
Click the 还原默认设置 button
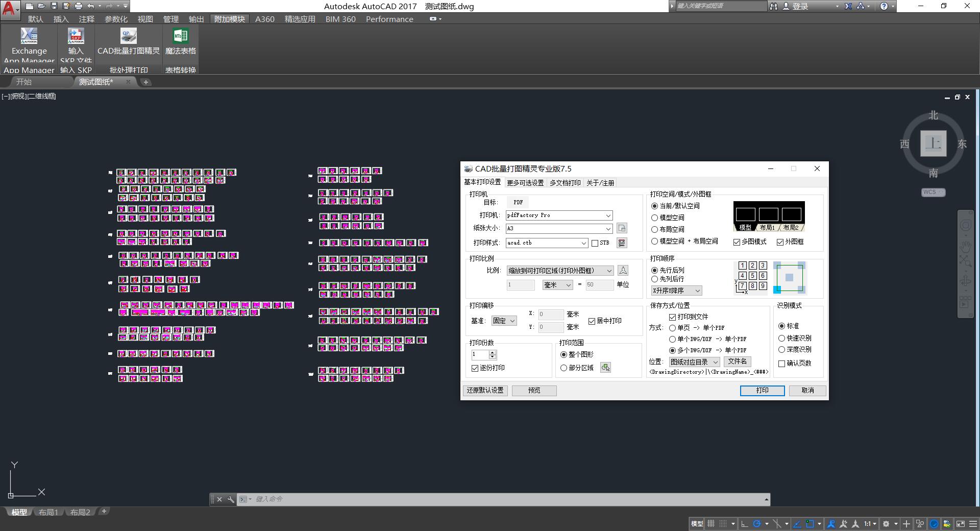click(x=485, y=391)
